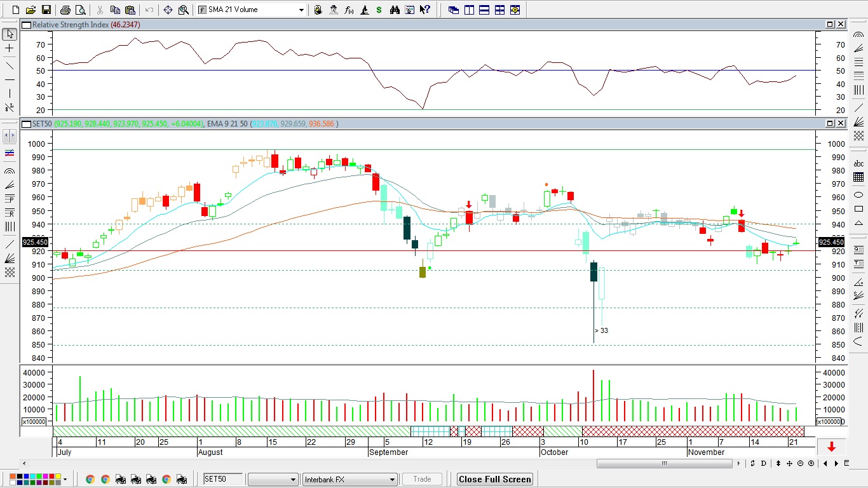Click the left arrow next to the bottom-right zoom icons
The width and height of the screenshot is (868, 488).
825,463
